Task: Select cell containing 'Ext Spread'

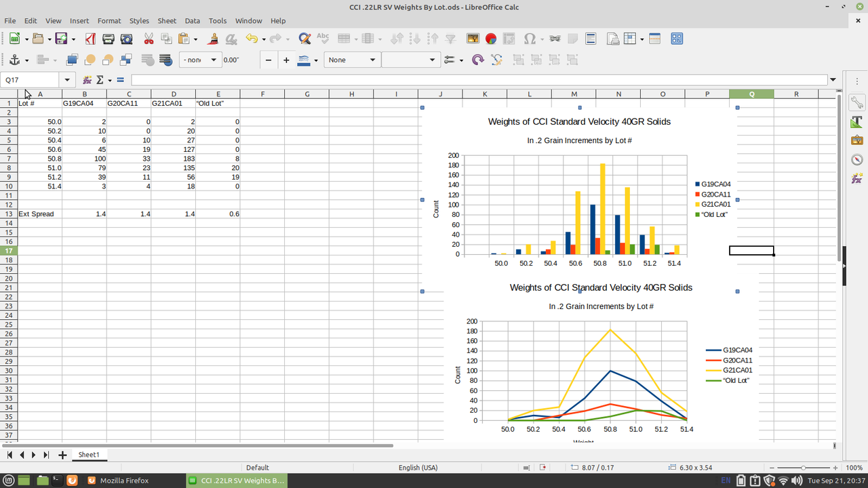Action: [x=40, y=213]
